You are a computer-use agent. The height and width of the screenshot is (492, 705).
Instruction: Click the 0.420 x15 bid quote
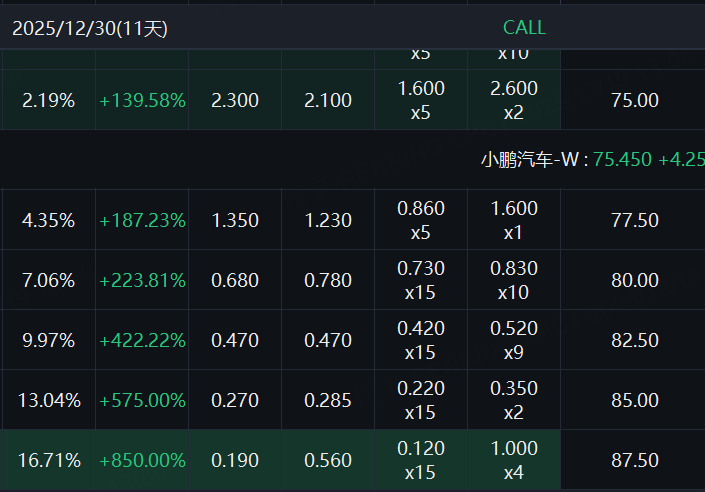(x=421, y=340)
